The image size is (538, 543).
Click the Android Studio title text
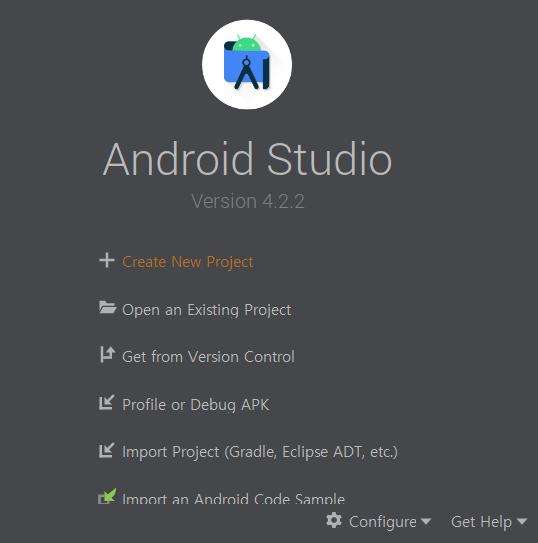[x=247, y=159]
